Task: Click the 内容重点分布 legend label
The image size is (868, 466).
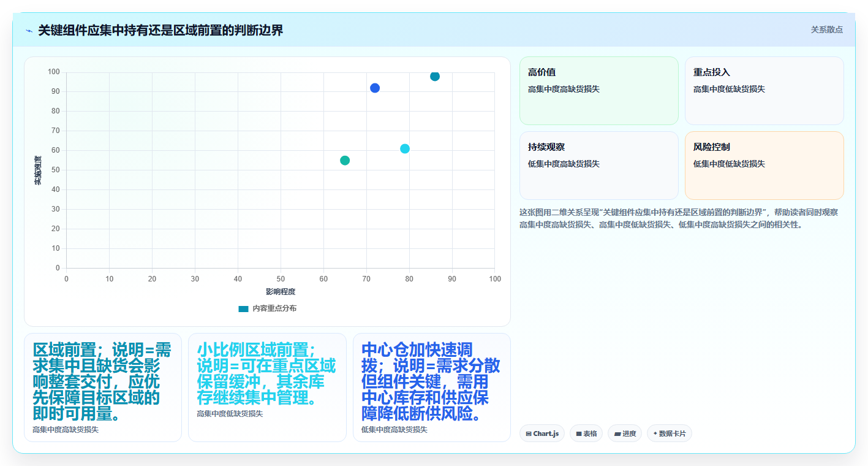Action: pos(274,308)
